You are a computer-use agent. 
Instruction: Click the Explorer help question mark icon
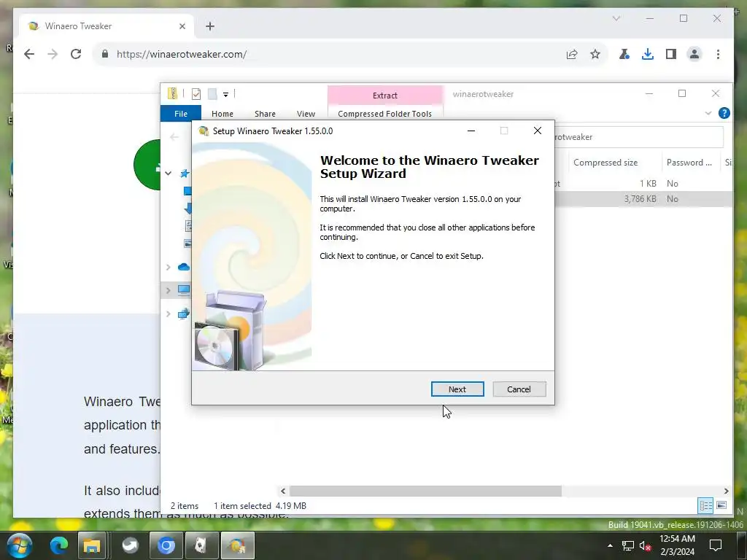(x=724, y=113)
